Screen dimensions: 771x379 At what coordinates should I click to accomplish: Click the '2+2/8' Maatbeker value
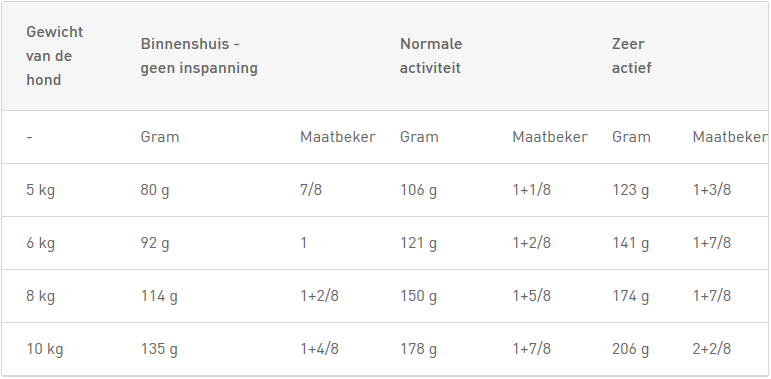point(712,349)
